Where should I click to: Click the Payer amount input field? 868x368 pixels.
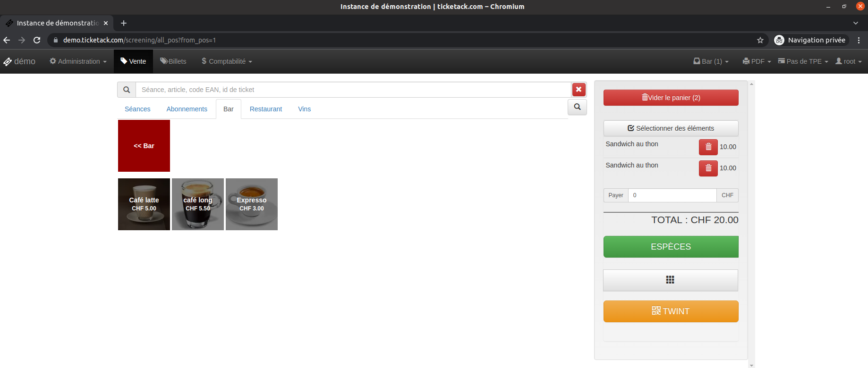(x=672, y=195)
